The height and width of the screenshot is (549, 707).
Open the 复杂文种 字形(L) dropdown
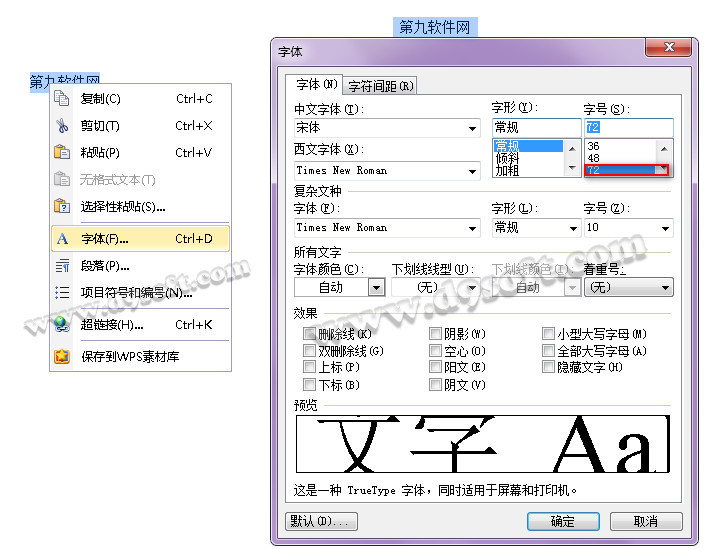[x=536, y=228]
